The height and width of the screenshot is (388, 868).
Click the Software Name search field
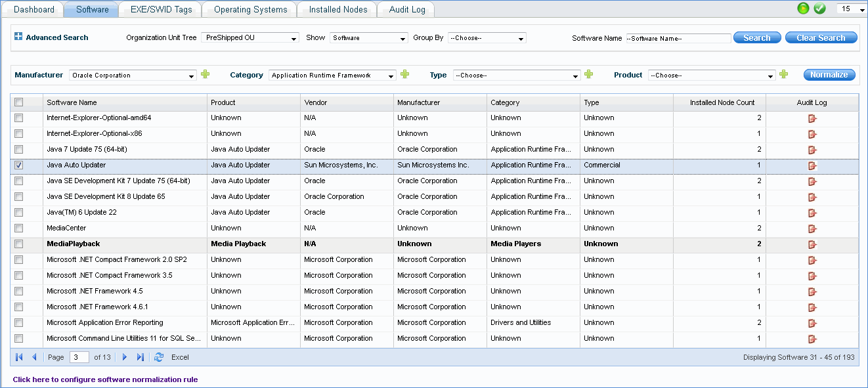tap(678, 38)
